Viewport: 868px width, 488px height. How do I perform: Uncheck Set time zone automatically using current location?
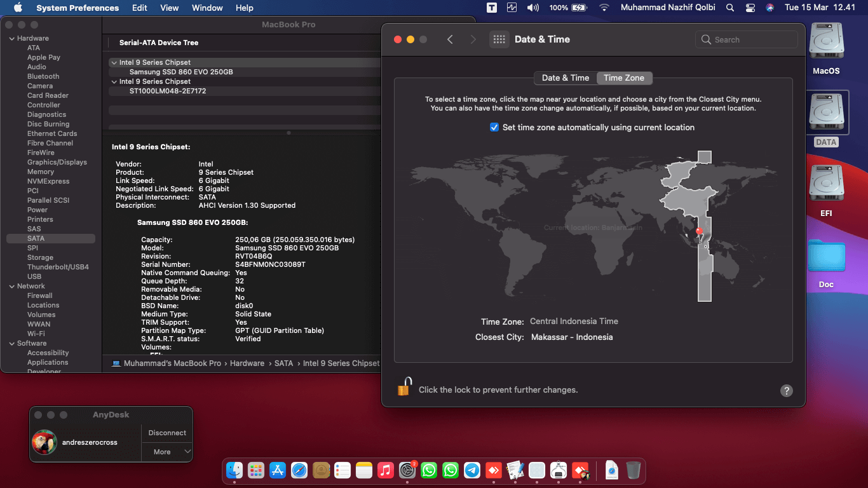click(x=494, y=127)
